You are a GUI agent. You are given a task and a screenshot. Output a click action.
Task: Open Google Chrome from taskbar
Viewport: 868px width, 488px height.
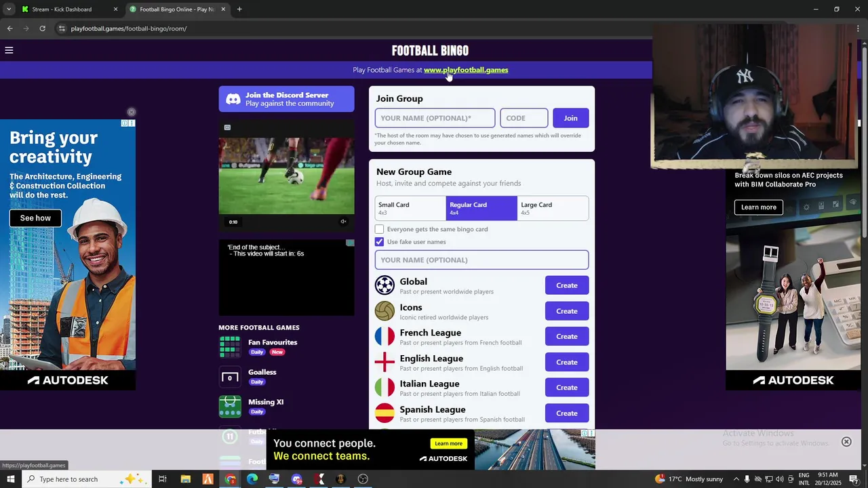click(x=230, y=479)
